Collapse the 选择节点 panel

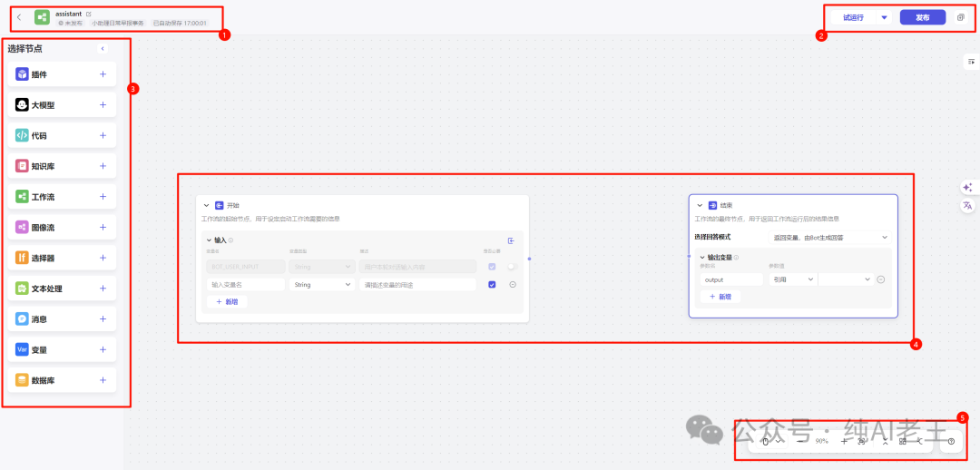[x=103, y=49]
